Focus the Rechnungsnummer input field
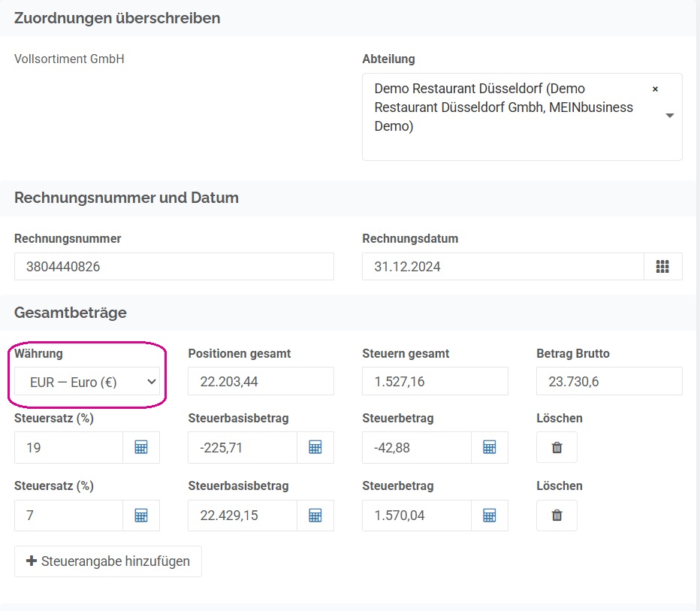 click(x=174, y=267)
